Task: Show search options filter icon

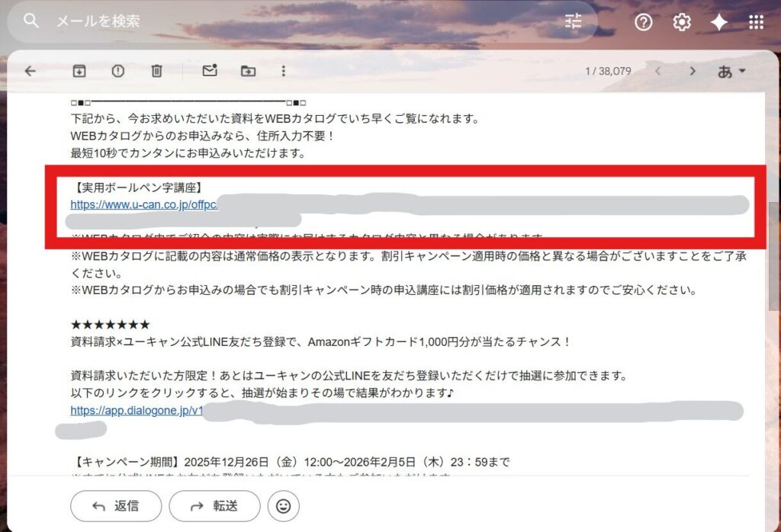Action: pyautogui.click(x=573, y=22)
